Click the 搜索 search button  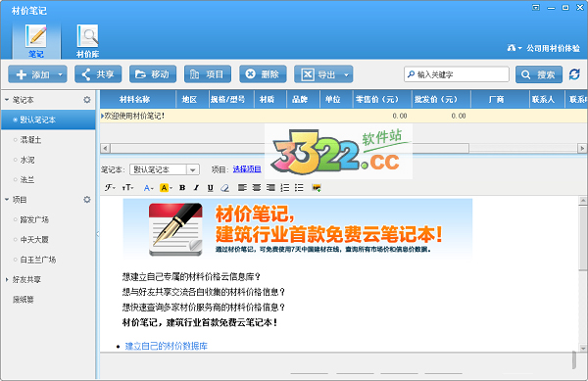[x=539, y=74]
